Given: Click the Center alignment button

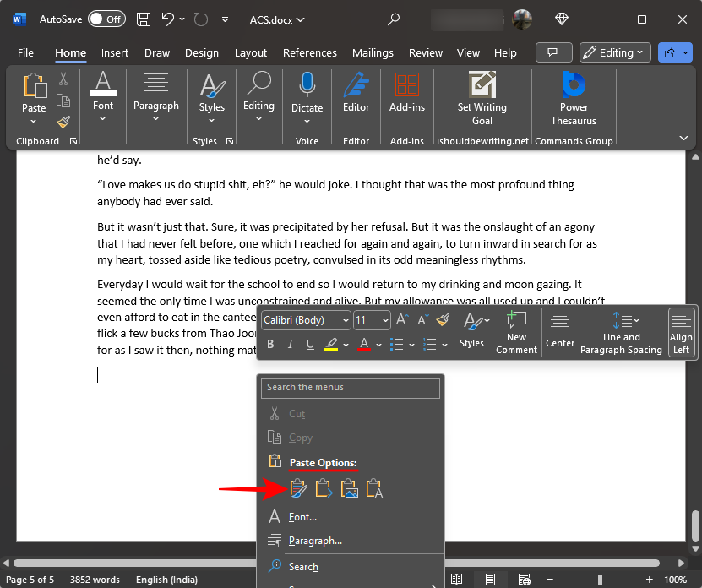Looking at the screenshot, I should point(559,330).
